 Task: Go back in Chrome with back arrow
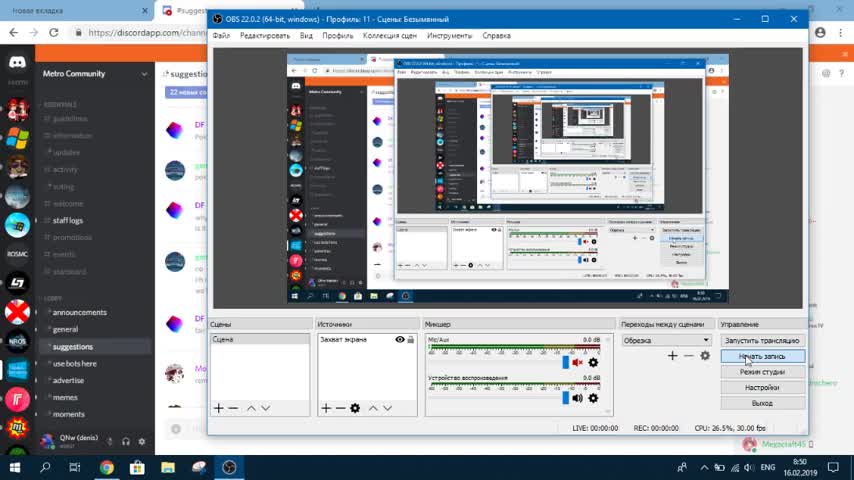pyautogui.click(x=14, y=33)
